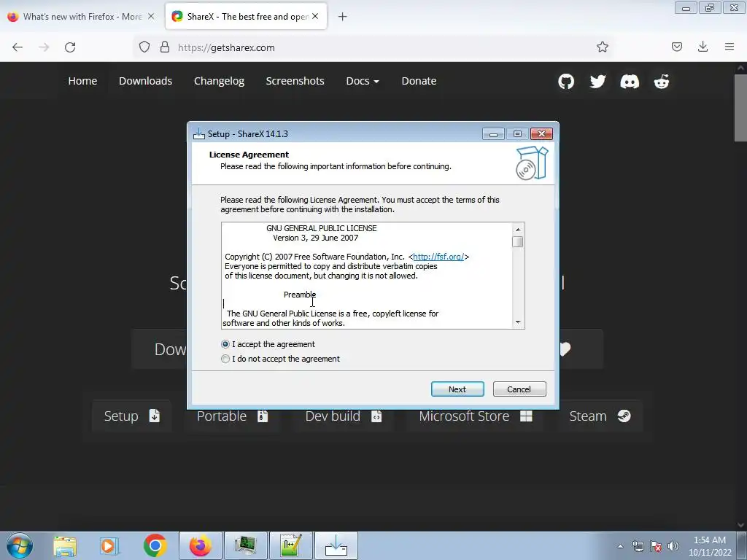The height and width of the screenshot is (560, 747).
Task: Click the network tray icon
Action: [x=638, y=546]
